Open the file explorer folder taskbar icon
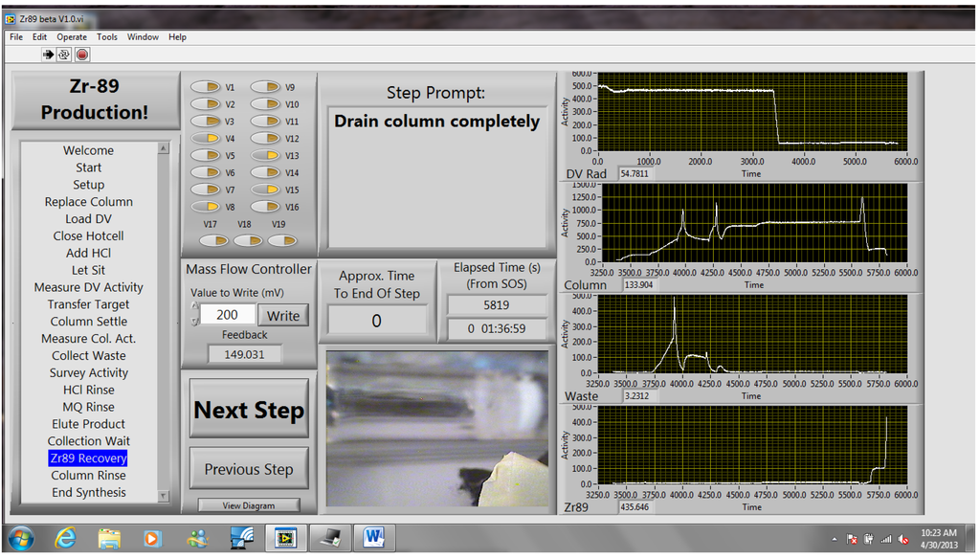 point(109,538)
